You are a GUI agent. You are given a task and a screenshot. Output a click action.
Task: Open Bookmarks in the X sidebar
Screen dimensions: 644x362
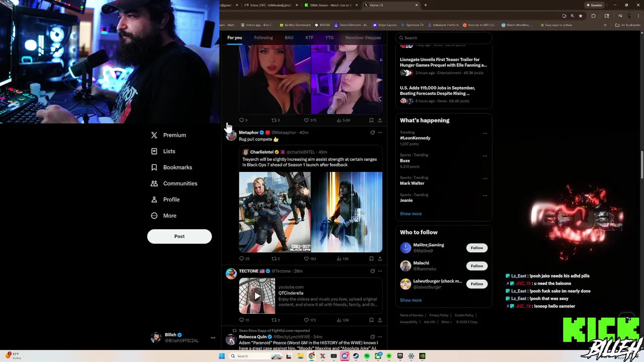172,167
